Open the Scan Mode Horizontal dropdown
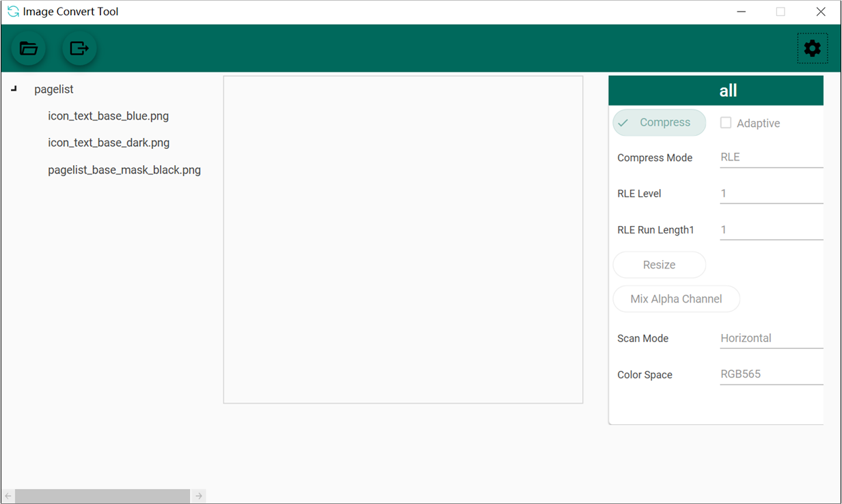Image resolution: width=842 pixels, height=504 pixels. tap(771, 338)
